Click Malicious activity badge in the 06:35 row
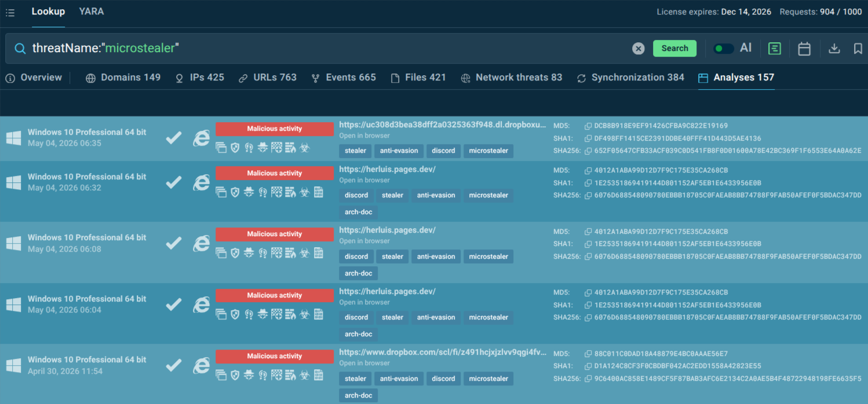Viewport: 868px width, 404px height. (275, 128)
